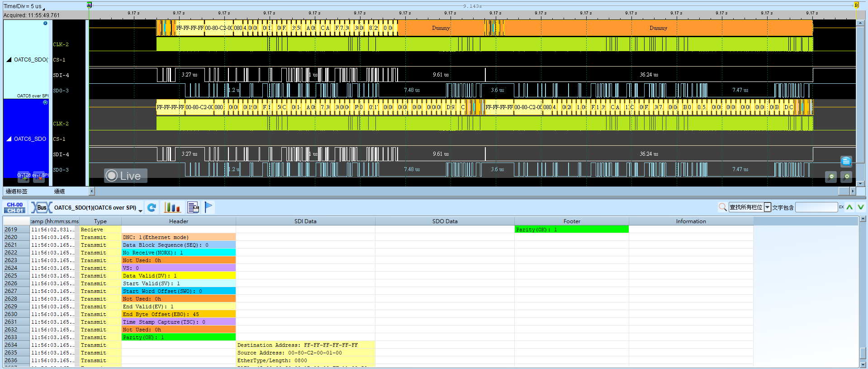The image size is (868, 369).
Task: Click the Header column header
Action: click(179, 221)
